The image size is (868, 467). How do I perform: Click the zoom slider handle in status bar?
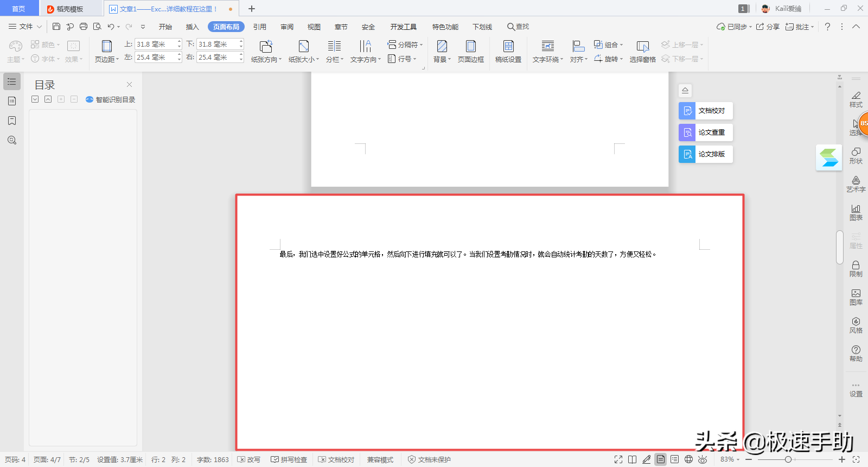(x=788, y=459)
